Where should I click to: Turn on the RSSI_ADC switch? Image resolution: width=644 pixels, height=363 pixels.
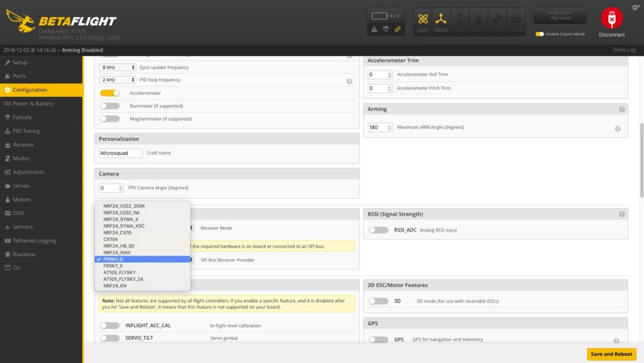click(378, 230)
